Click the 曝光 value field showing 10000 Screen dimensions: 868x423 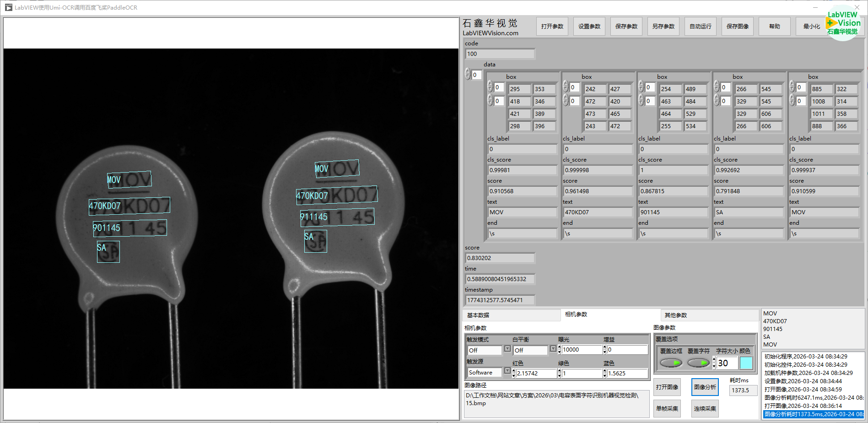pyautogui.click(x=581, y=350)
